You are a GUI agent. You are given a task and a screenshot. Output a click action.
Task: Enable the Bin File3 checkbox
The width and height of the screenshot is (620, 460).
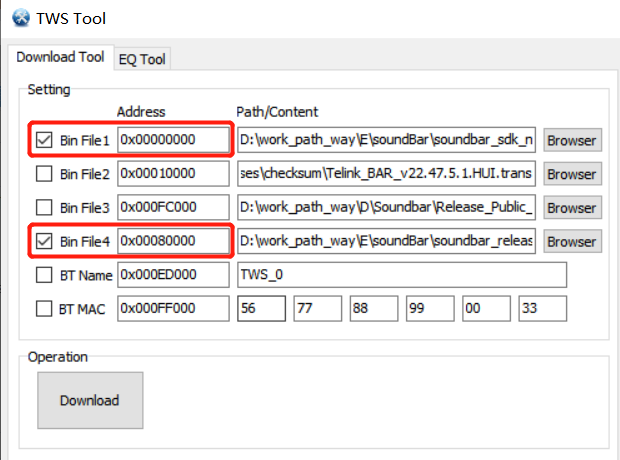[x=44, y=208]
